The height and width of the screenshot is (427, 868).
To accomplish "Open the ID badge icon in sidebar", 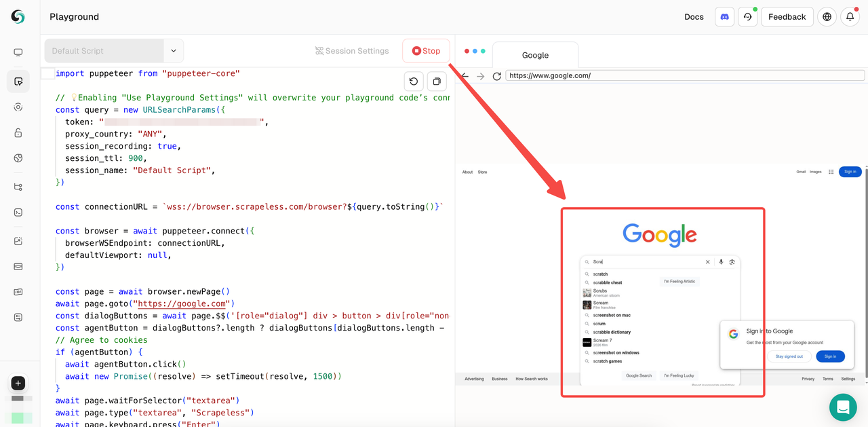I will pos(18,292).
